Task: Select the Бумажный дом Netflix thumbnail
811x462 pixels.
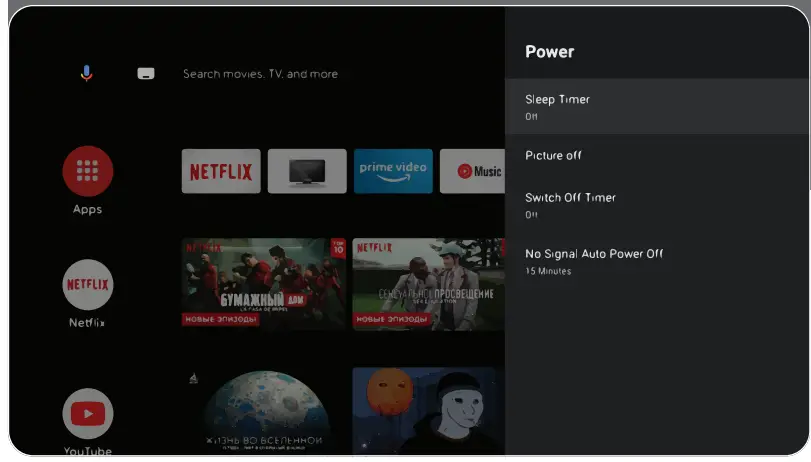Action: coord(264,284)
